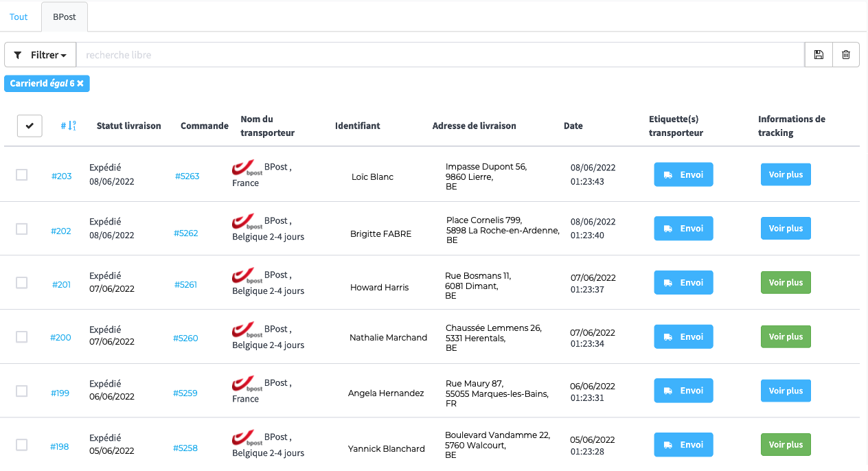Image resolution: width=868 pixels, height=471 pixels.
Task: Select the checkbox for shipment #200
Action: click(22, 337)
